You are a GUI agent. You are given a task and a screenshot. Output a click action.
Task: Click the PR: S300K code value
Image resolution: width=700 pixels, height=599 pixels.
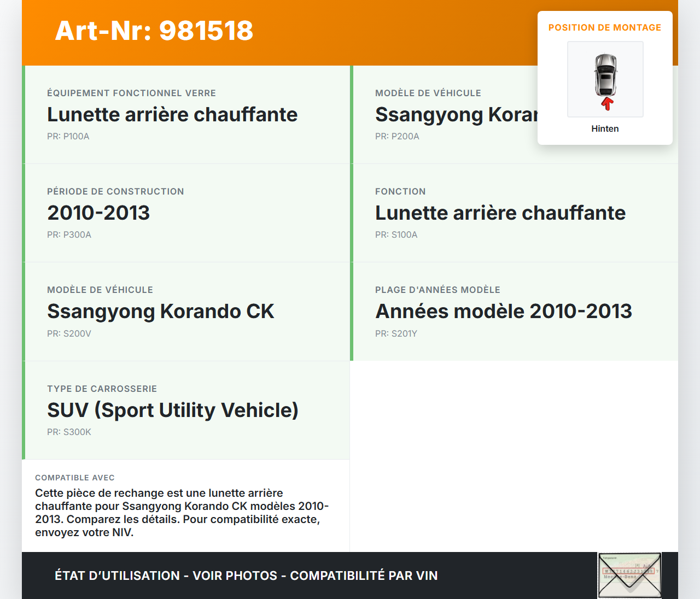[69, 432]
